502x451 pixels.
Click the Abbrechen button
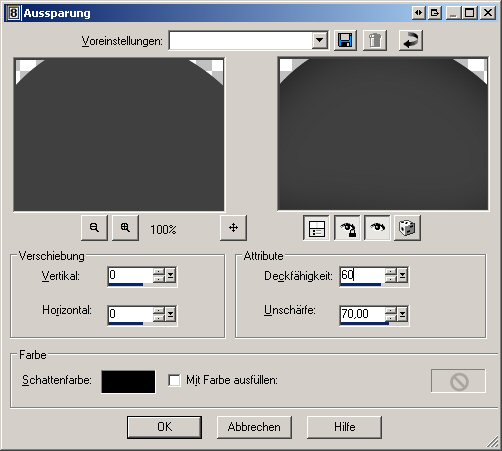254,427
